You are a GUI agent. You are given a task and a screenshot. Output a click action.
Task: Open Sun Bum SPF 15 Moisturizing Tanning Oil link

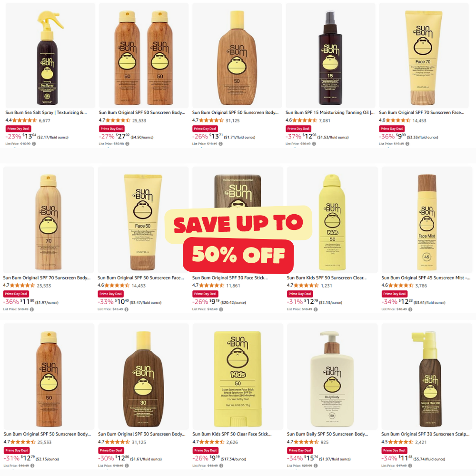pyautogui.click(x=330, y=112)
